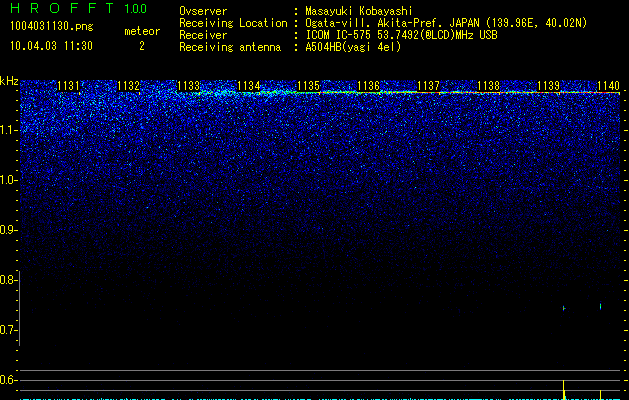Click the 1140 time marker
This screenshot has width=629, height=400.
(608, 86)
